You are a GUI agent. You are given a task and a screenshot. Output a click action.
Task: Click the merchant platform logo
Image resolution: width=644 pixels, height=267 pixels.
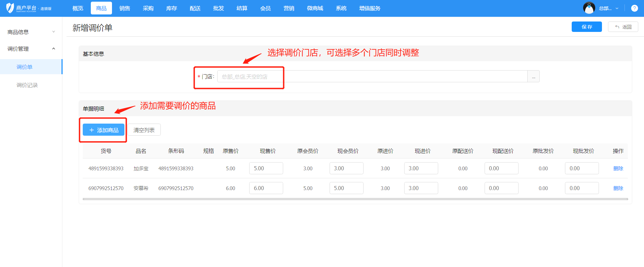(29, 8)
